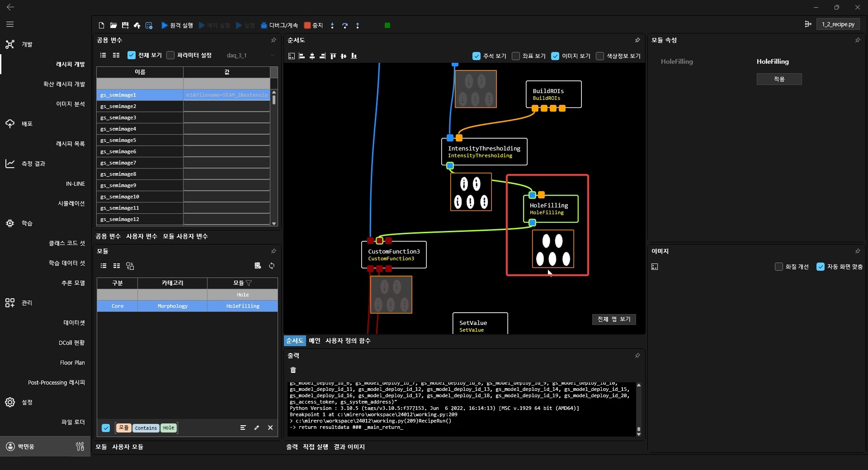
Task: Click the new file icon in the toolbar
Action: [x=101, y=25]
